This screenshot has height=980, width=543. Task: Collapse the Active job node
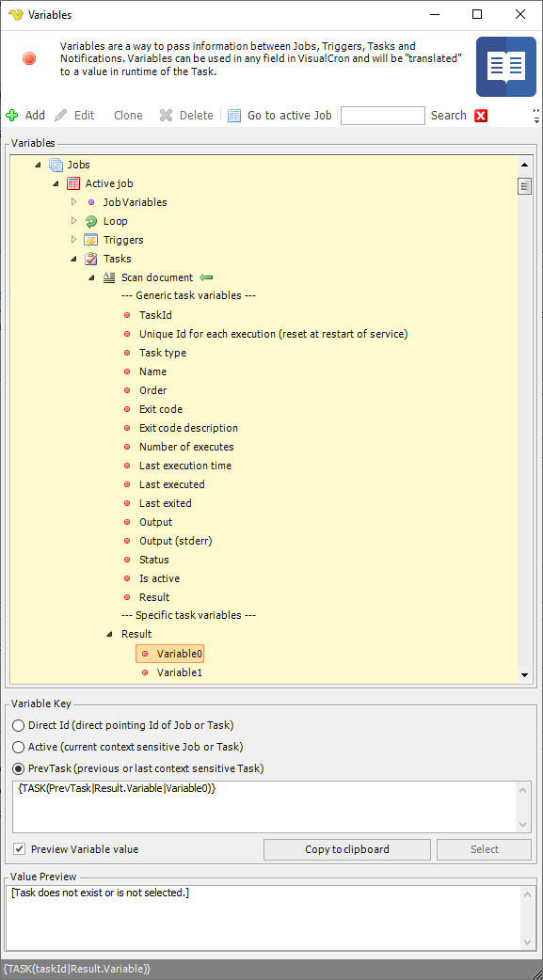pos(56,183)
